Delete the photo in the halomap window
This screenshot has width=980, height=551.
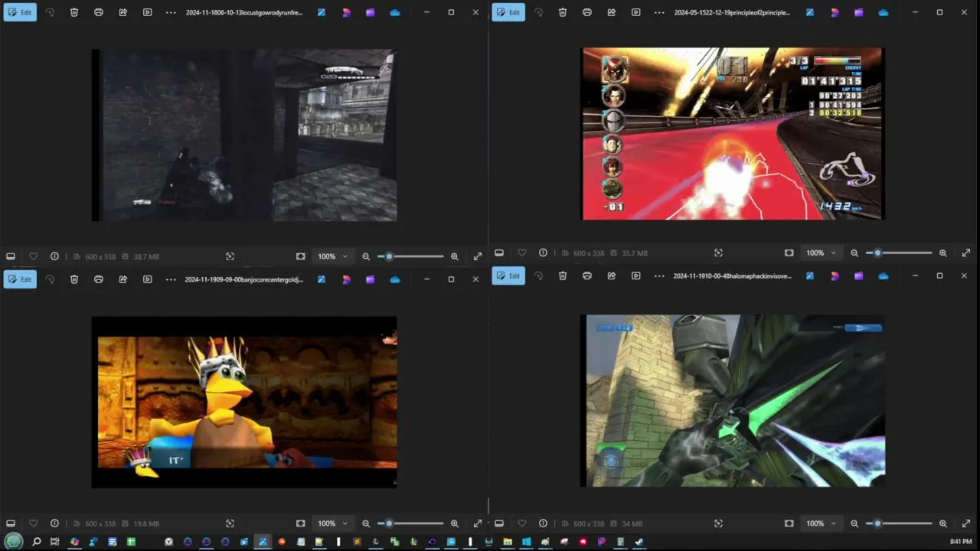click(x=563, y=275)
